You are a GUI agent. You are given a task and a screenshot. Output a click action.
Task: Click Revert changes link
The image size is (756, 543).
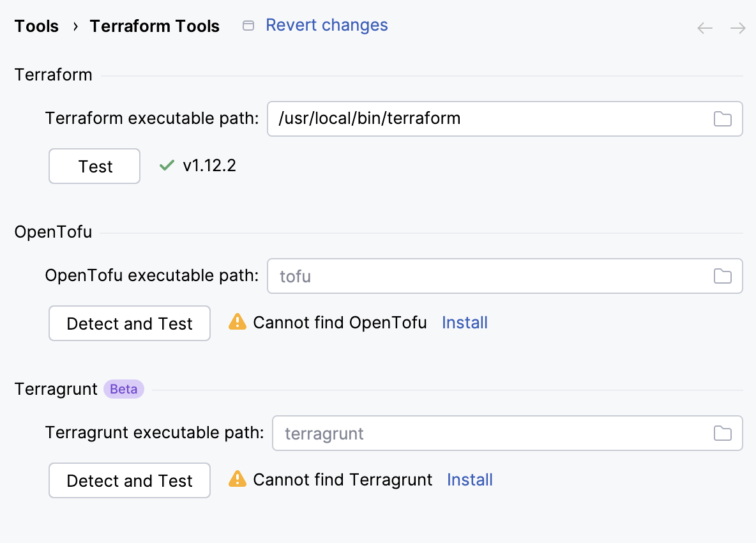(327, 25)
